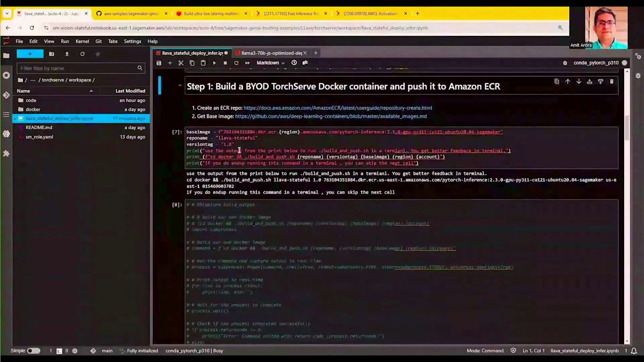644x362 pixels.
Task: Save the notebook with the disk icon
Action: [x=159, y=63]
